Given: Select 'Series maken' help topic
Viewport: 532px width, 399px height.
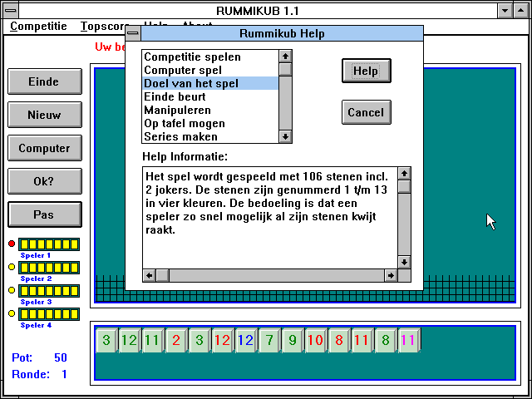Looking at the screenshot, I should click(x=210, y=136).
